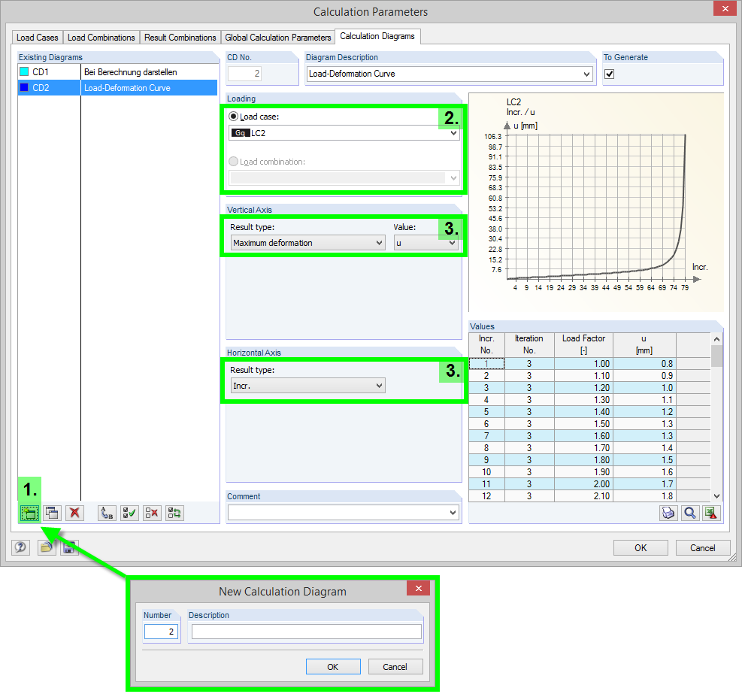Screen dimensions: 742x700
Task: Print the values table
Action: coord(668,513)
